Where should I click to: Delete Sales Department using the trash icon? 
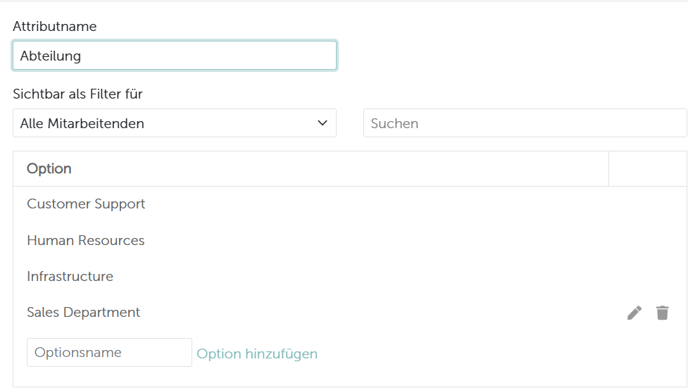tap(662, 313)
